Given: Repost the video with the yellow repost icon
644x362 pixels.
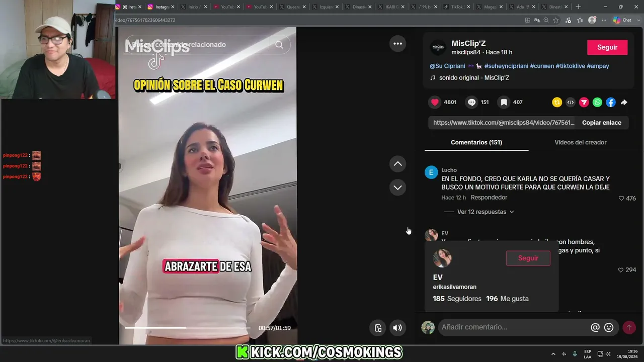Looking at the screenshot, I should pos(557,102).
